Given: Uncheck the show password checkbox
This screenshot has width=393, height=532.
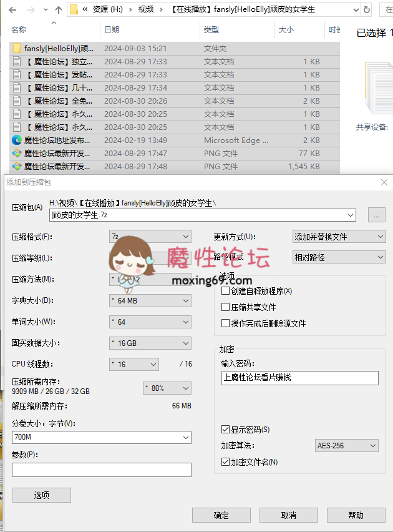Looking at the screenshot, I should click(x=226, y=430).
